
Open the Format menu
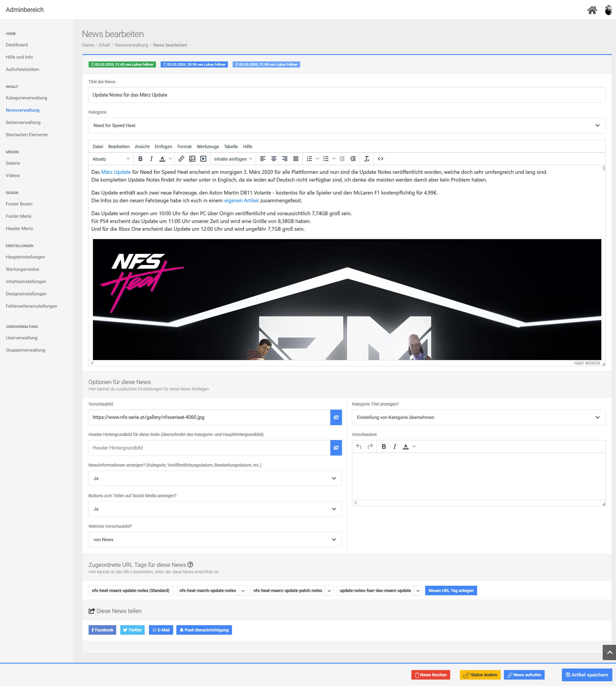pos(185,147)
